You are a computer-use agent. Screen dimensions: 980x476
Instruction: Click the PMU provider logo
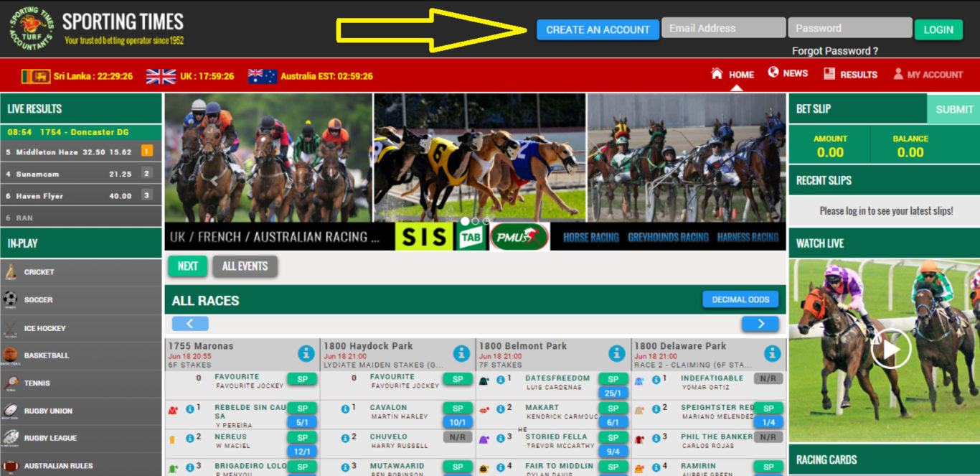coord(519,236)
